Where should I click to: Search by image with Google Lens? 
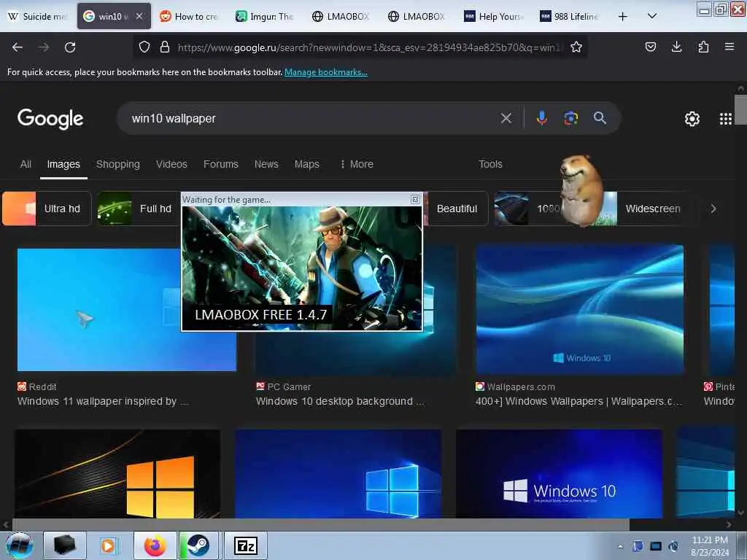click(570, 118)
